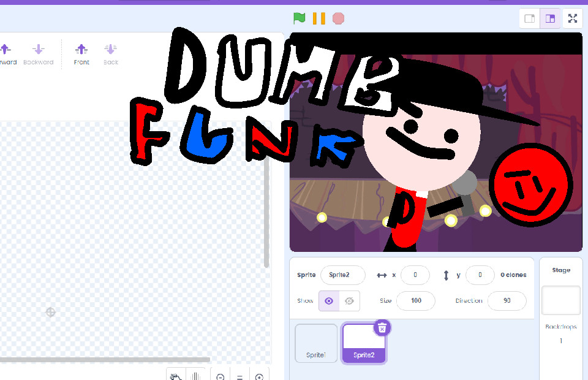Click the x position field
The width and height of the screenshot is (588, 380).
click(x=415, y=275)
